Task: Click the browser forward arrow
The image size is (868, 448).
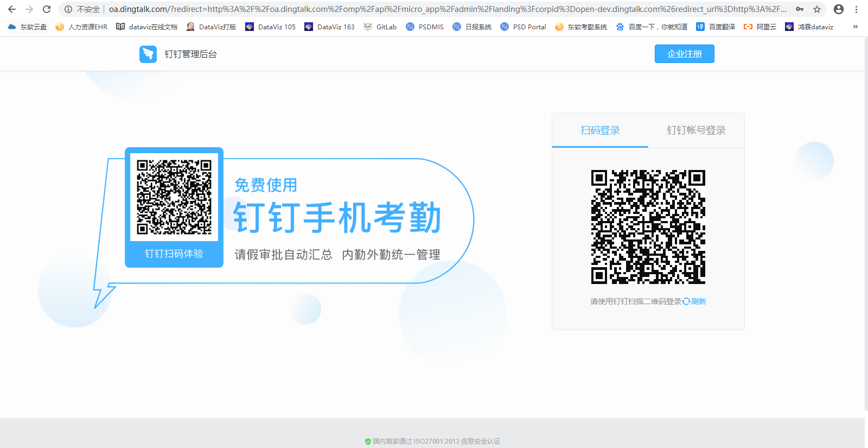Action: (29, 9)
